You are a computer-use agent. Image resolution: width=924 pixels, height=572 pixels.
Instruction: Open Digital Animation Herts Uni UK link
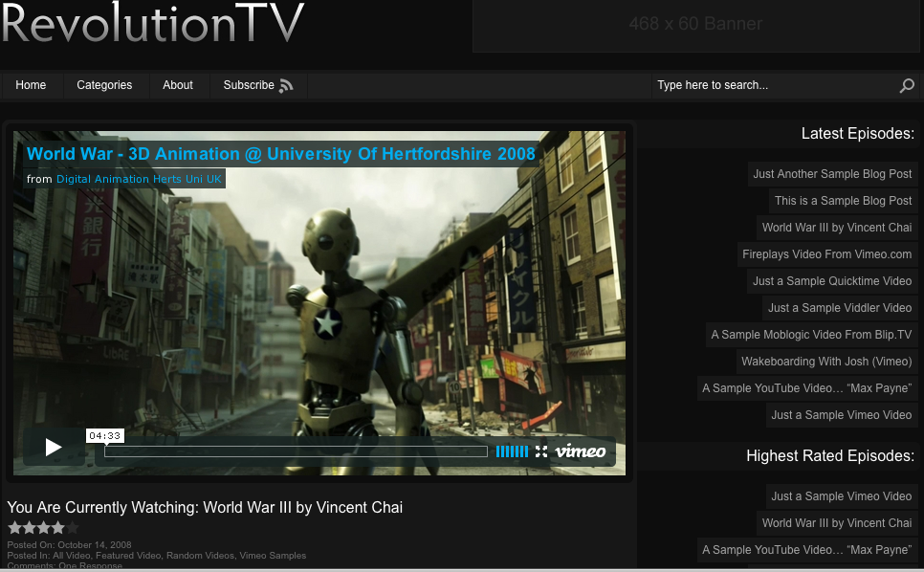click(x=139, y=179)
